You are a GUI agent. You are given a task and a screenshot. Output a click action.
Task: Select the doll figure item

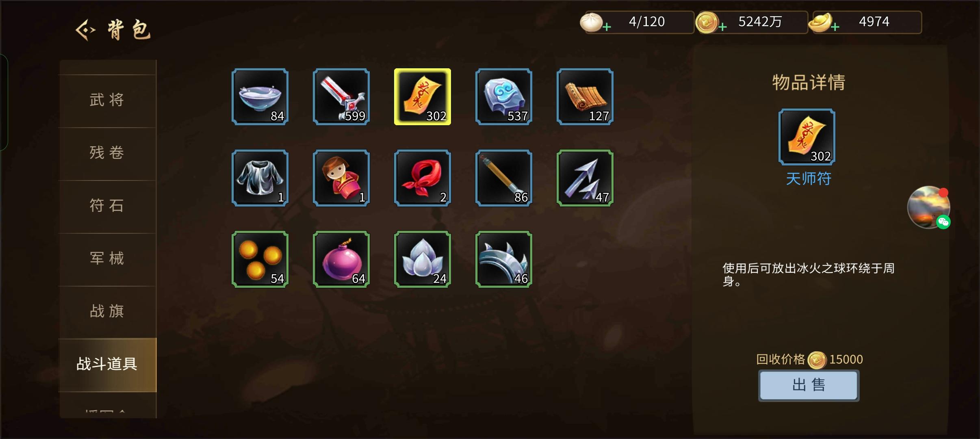(341, 178)
